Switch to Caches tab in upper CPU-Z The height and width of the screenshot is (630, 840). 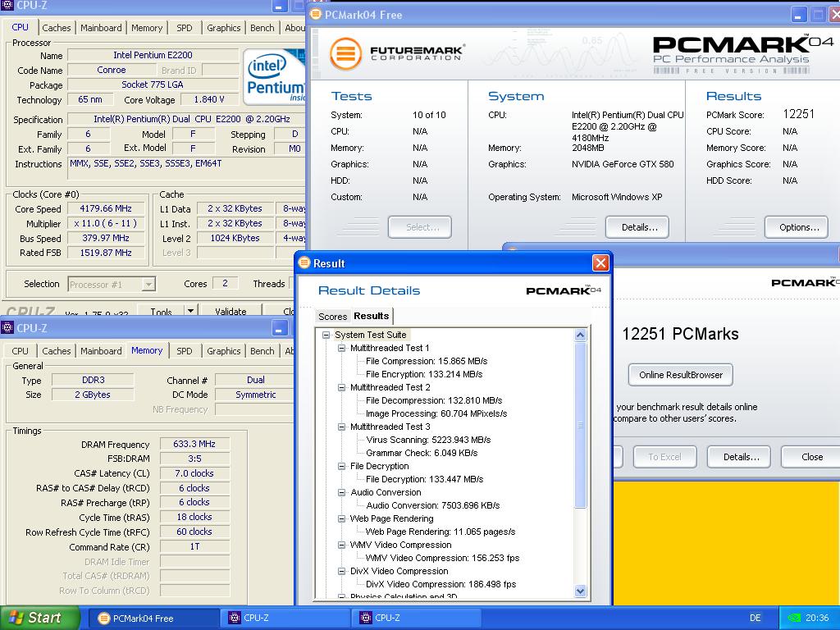pos(57,28)
